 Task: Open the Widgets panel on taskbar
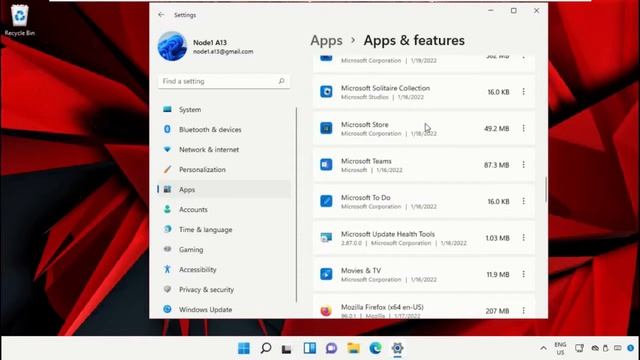pos(309,348)
